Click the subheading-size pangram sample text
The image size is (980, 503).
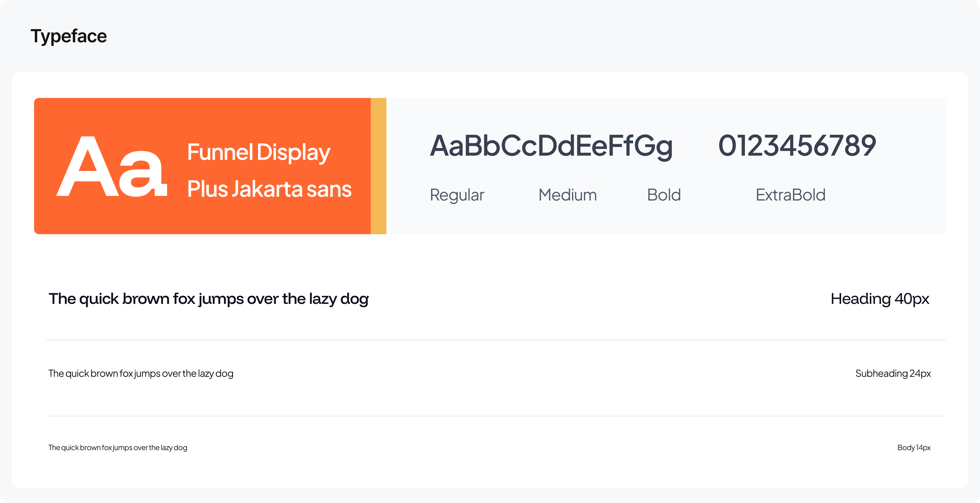coord(141,374)
